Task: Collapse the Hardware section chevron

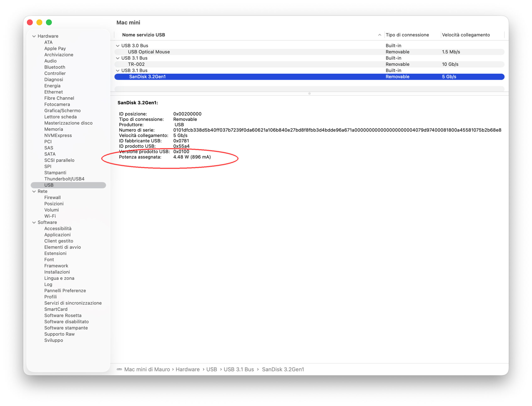Action: pos(34,36)
